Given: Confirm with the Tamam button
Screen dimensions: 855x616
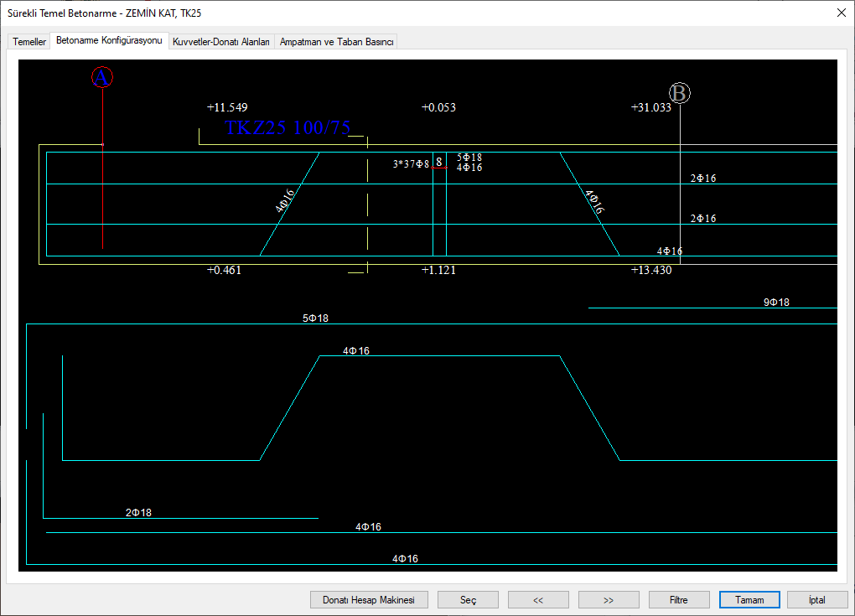Looking at the screenshot, I should (749, 600).
